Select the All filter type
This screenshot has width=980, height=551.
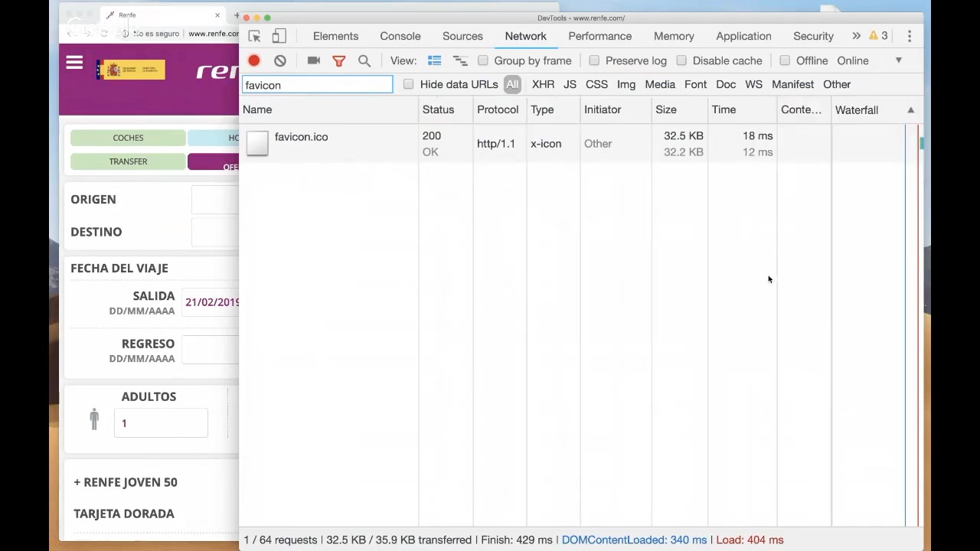tap(512, 84)
